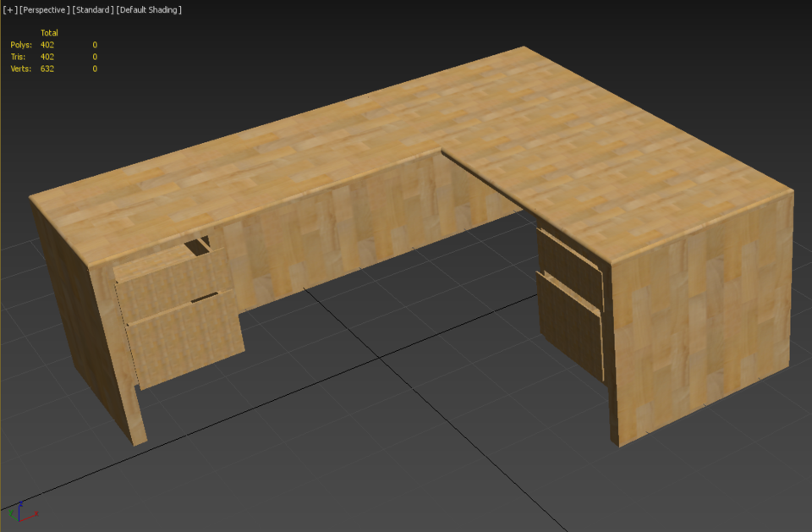812x532 pixels.
Task: Click the blue Z axis of the world tripod
Action: [x=19, y=503]
